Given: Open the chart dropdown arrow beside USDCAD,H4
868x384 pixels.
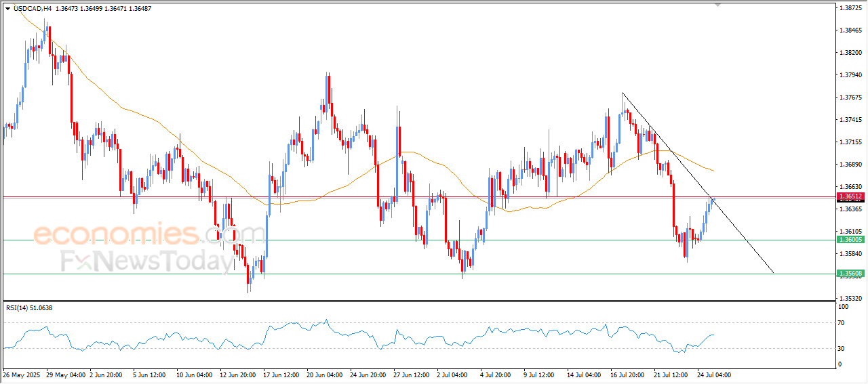Looking at the screenshot, I should click(7, 9).
